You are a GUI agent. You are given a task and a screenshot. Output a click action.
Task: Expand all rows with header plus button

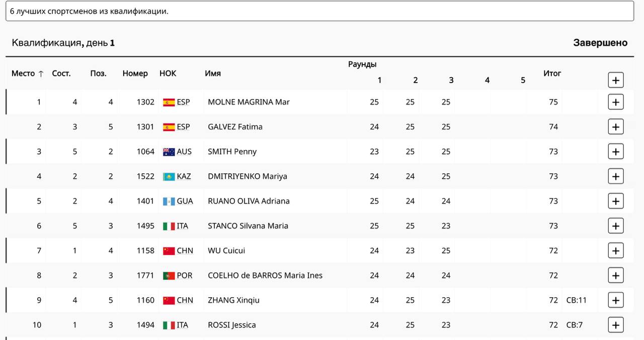coord(616,80)
